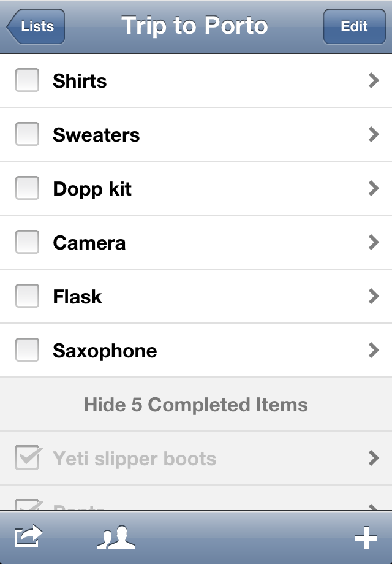This screenshot has height=564, width=392.
Task: Open Saxophone details chevron
Action: click(x=374, y=350)
